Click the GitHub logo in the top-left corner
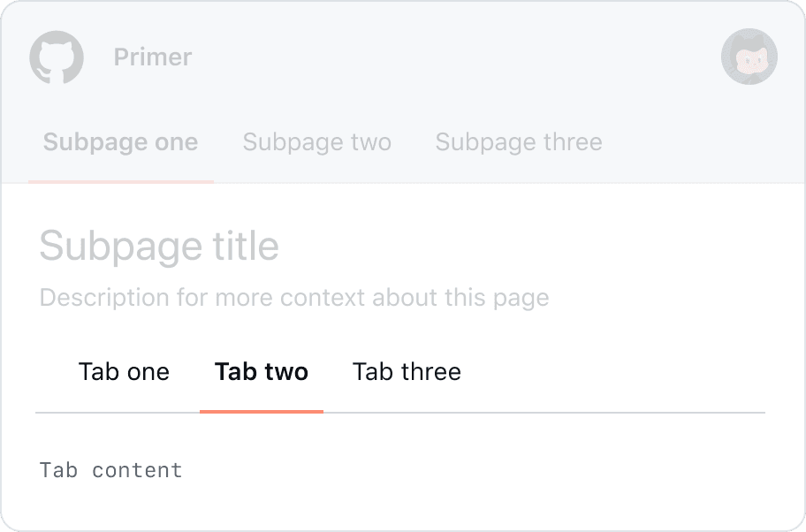 click(57, 57)
